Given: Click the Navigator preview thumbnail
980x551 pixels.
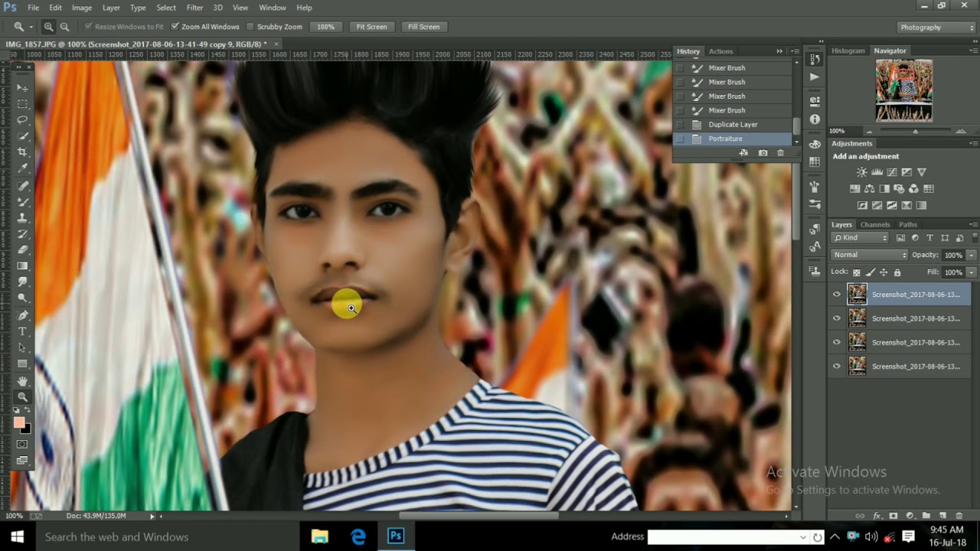Looking at the screenshot, I should (x=904, y=91).
